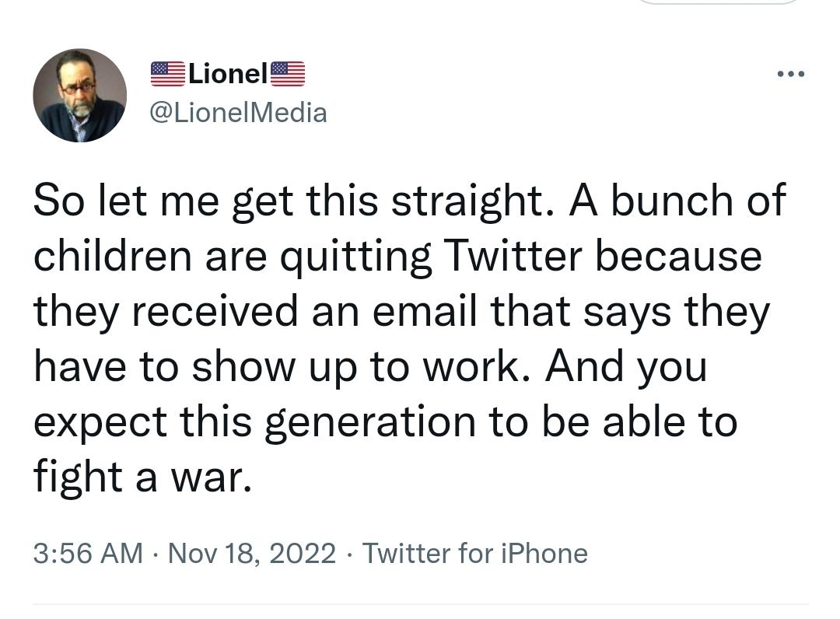Click the flag emoji after the name Lionel
Image resolution: width=840 pixels, height=619 pixels.
coord(288,74)
